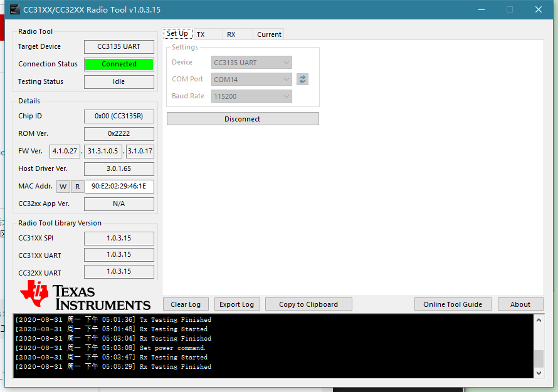The image size is (558, 392).
Task: Open the Online Tool Guide
Action: click(x=453, y=304)
